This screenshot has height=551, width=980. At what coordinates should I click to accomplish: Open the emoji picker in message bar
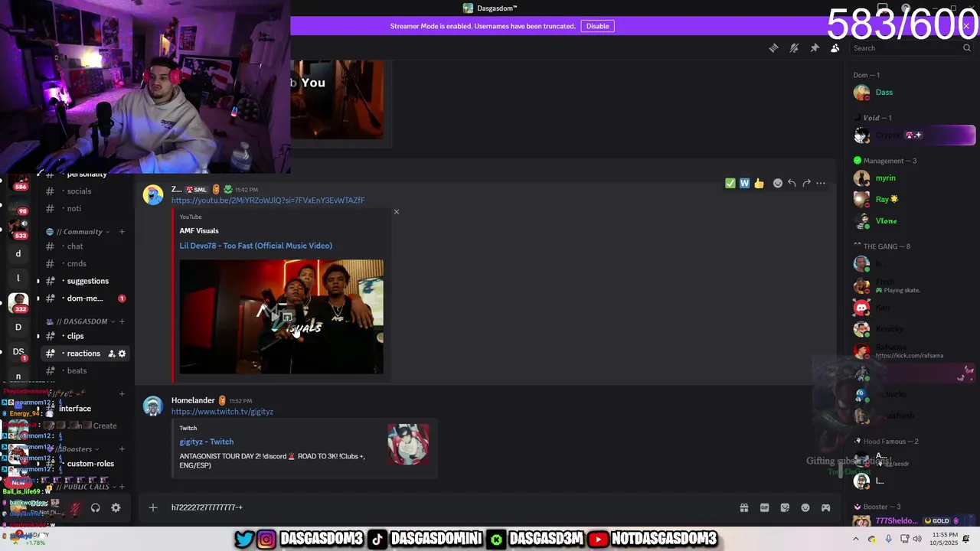(x=805, y=507)
